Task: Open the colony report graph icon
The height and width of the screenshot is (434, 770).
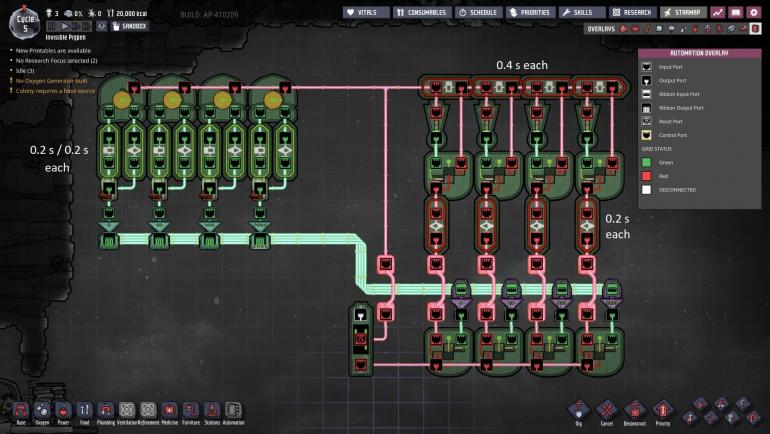Action: (718, 12)
